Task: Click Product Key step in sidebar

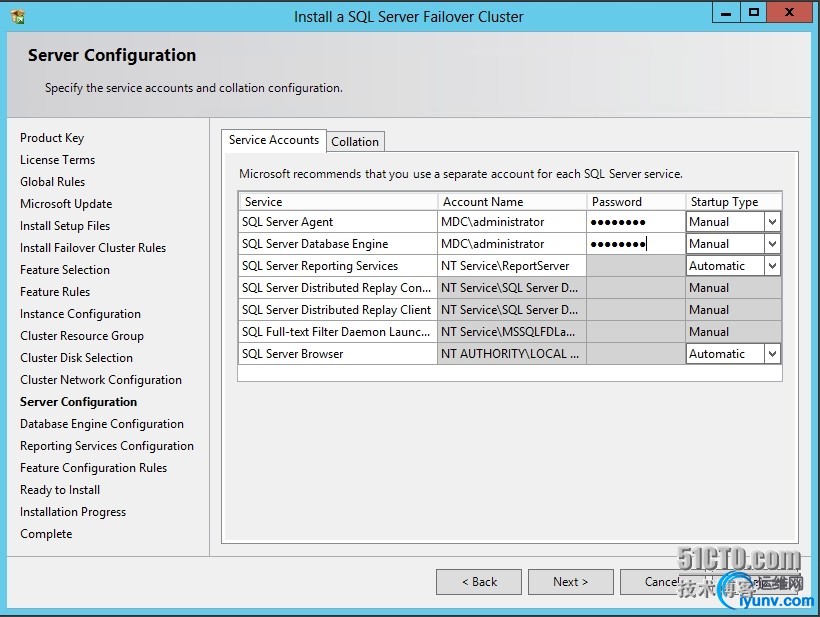Action: tap(52, 138)
